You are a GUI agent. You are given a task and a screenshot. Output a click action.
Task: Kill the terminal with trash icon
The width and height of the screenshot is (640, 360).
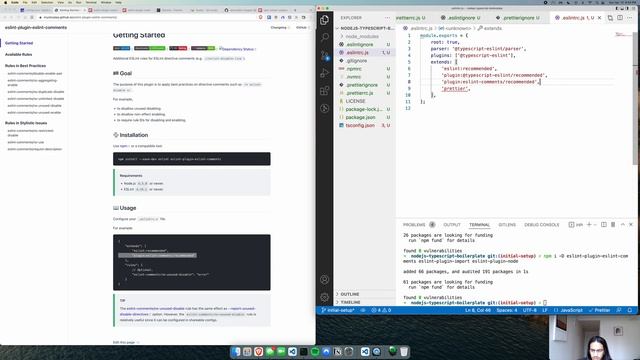(613, 224)
